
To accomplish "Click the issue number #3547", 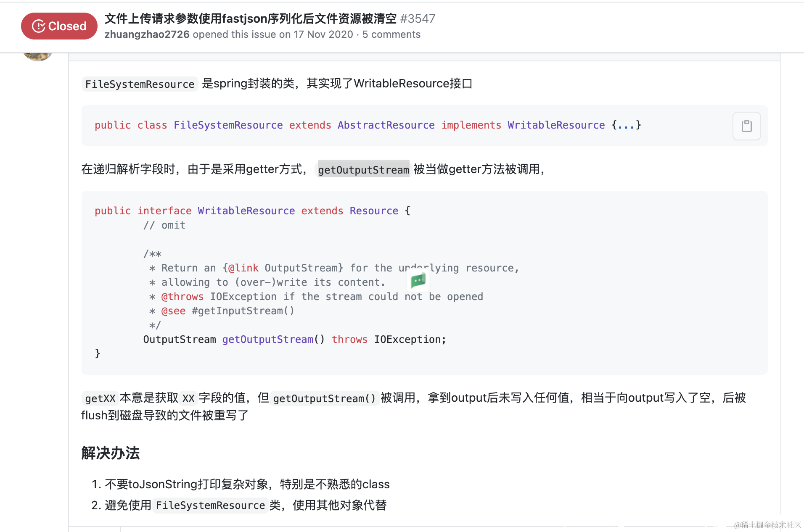I will coord(418,18).
